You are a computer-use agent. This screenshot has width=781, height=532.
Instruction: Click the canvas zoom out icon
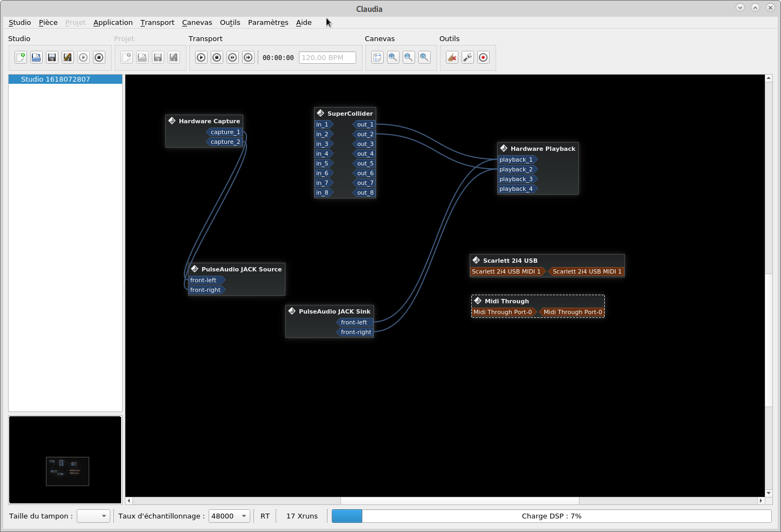coord(409,57)
